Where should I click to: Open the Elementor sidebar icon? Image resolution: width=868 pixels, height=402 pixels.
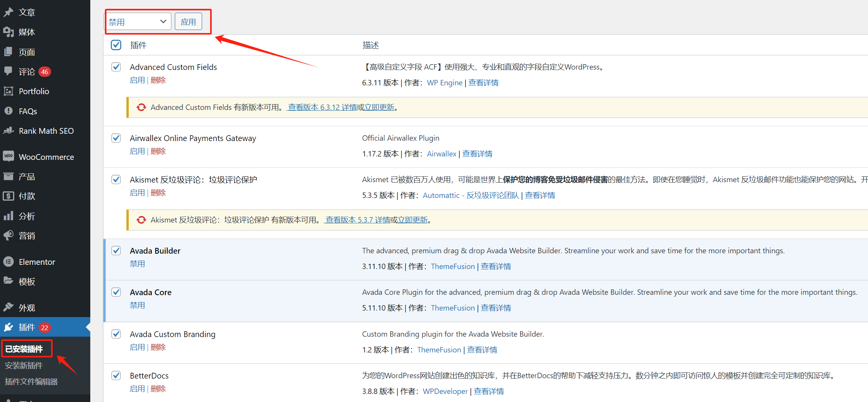(x=9, y=262)
